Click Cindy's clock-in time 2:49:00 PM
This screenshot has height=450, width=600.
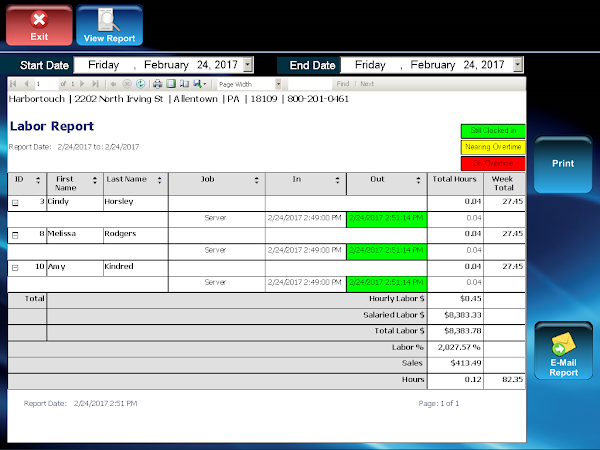pyautogui.click(x=305, y=218)
